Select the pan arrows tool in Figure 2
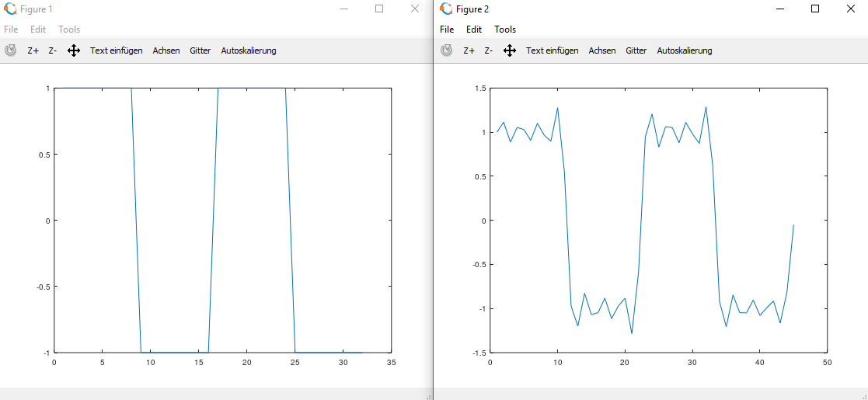The height and width of the screenshot is (400, 868). click(510, 51)
